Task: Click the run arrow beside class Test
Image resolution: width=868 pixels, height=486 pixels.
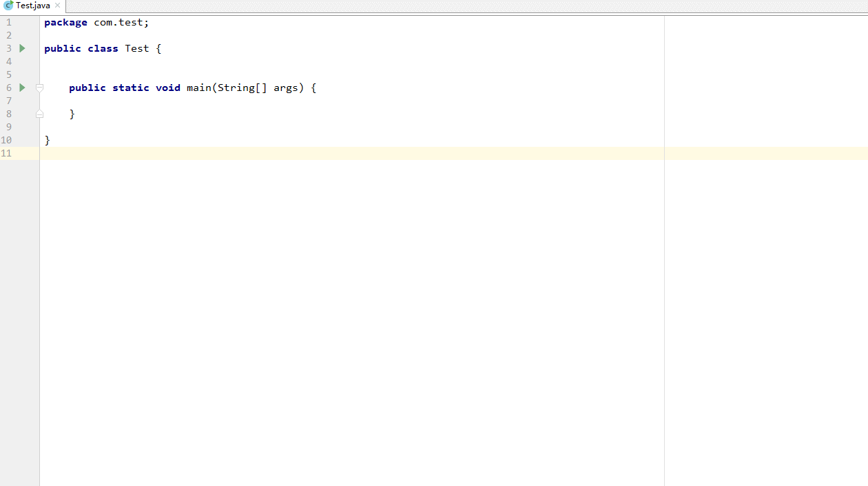Action: tap(22, 48)
